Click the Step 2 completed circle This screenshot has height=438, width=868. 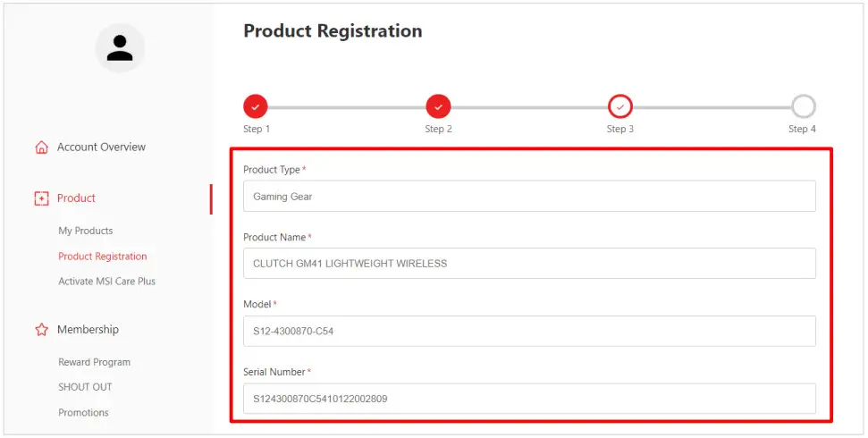(x=438, y=107)
